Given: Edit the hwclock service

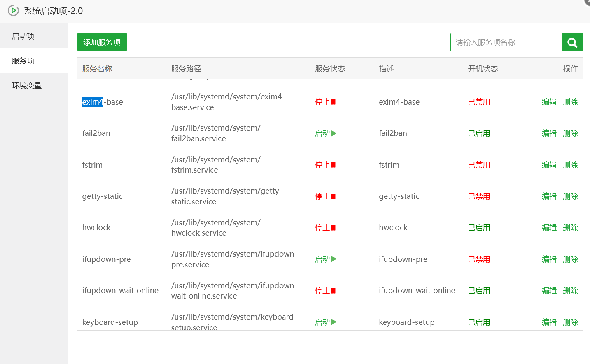Looking at the screenshot, I should pyautogui.click(x=549, y=228).
